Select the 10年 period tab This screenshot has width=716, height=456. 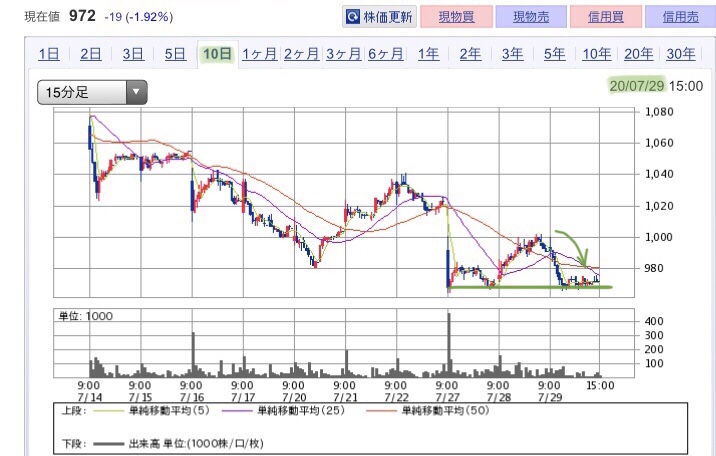pyautogui.click(x=596, y=54)
